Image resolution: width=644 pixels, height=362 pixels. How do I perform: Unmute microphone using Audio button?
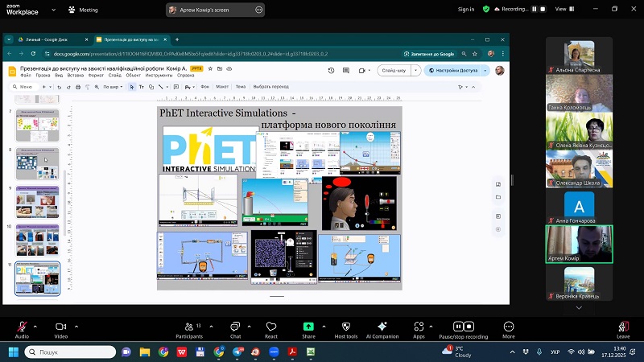pos(21,326)
